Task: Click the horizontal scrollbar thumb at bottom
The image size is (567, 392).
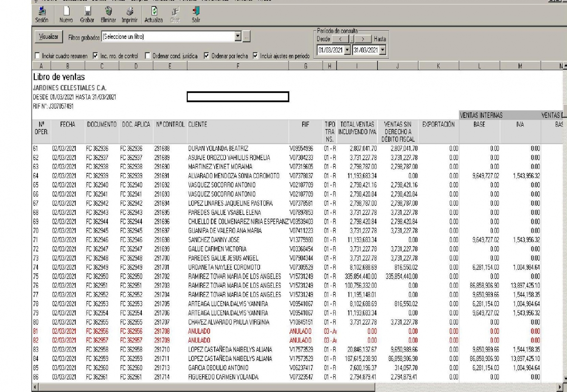Action: tap(207, 387)
